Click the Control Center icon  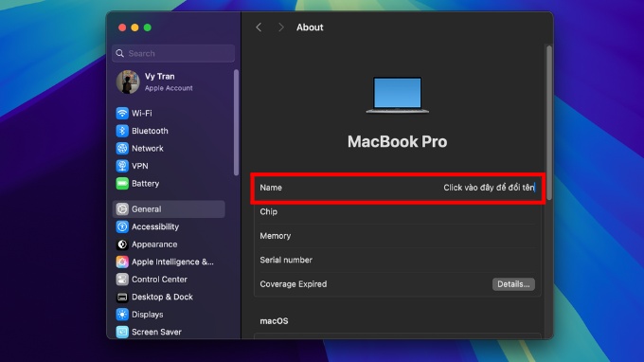click(x=122, y=280)
